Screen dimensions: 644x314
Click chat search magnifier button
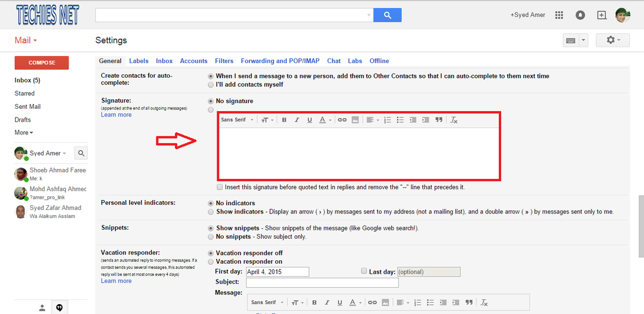point(81,153)
